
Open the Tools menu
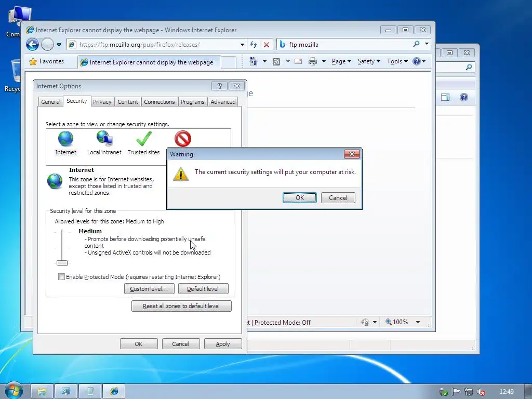[x=397, y=61]
